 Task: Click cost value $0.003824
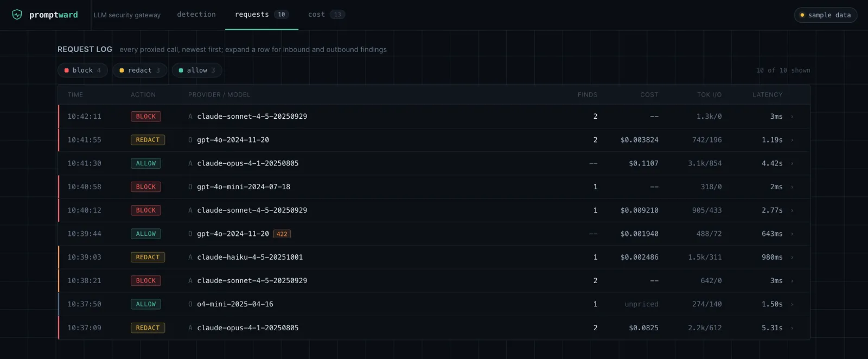point(640,140)
